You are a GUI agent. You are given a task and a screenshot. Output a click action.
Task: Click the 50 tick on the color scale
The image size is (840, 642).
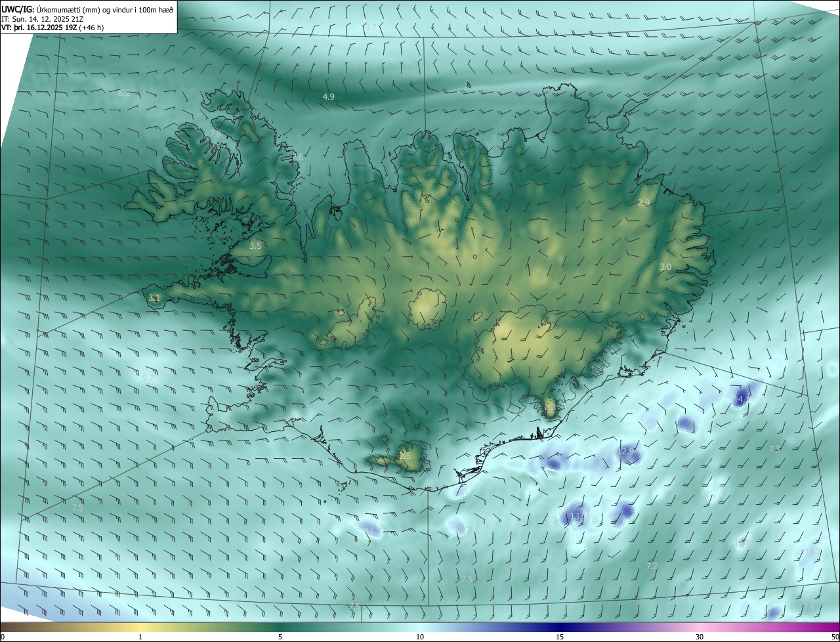835,637
